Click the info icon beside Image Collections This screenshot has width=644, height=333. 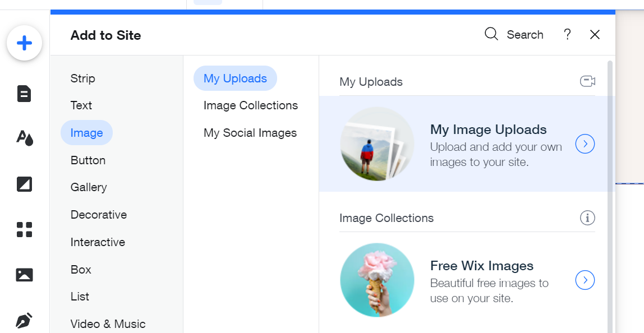point(587,218)
